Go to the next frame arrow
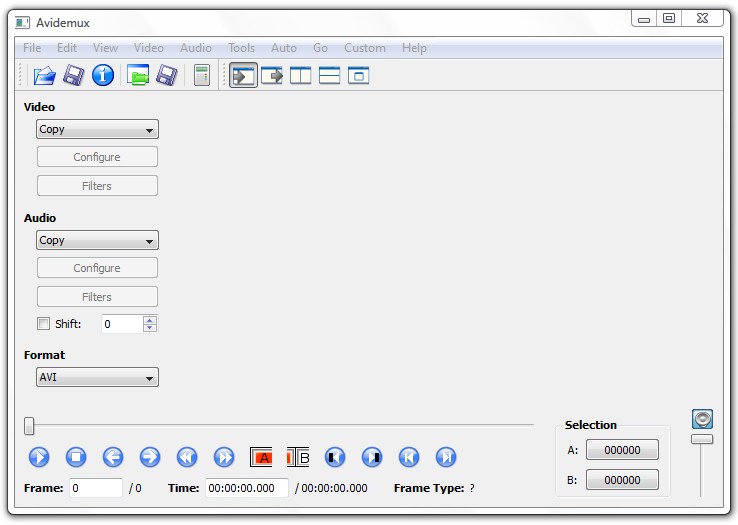 point(150,457)
